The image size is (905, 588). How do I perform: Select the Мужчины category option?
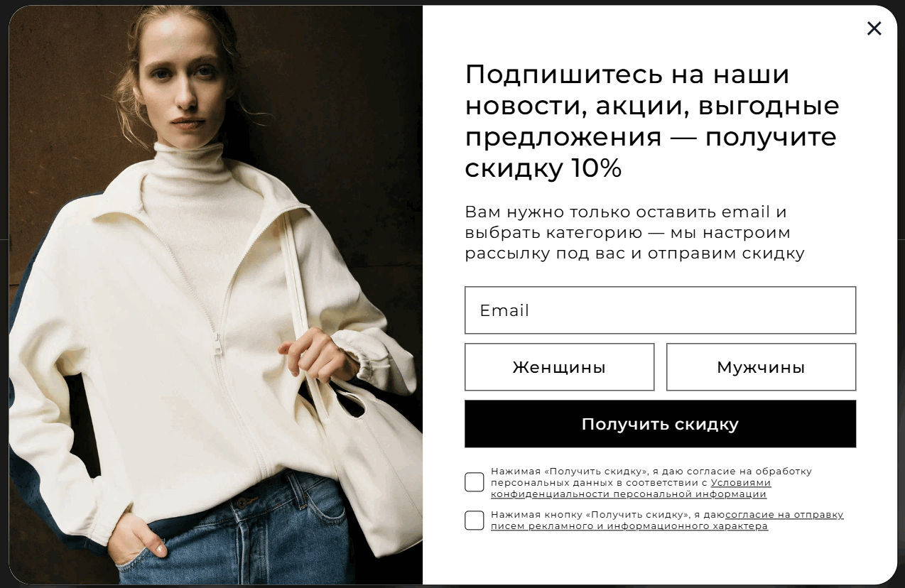761,367
